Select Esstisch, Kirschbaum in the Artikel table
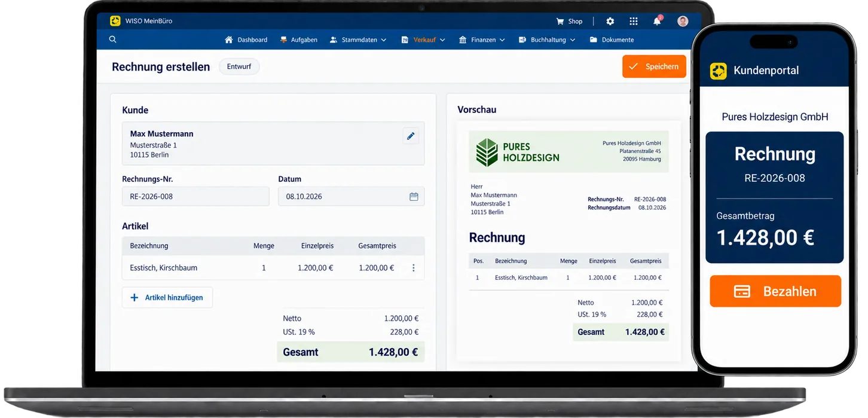 click(x=164, y=268)
